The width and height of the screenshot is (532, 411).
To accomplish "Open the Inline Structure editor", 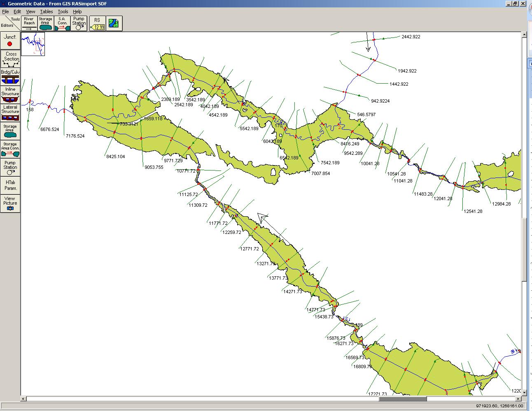I will click(10, 94).
